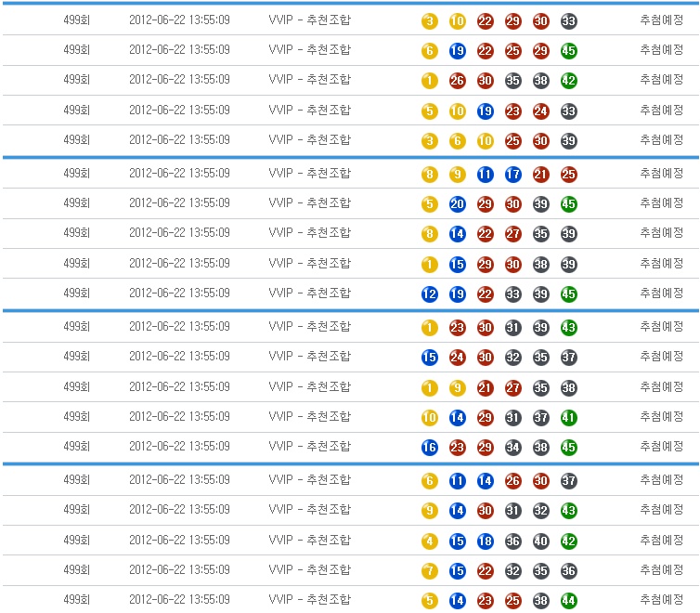Click 499회 in the topmost row
The height and width of the screenshot is (613, 700).
(x=76, y=20)
